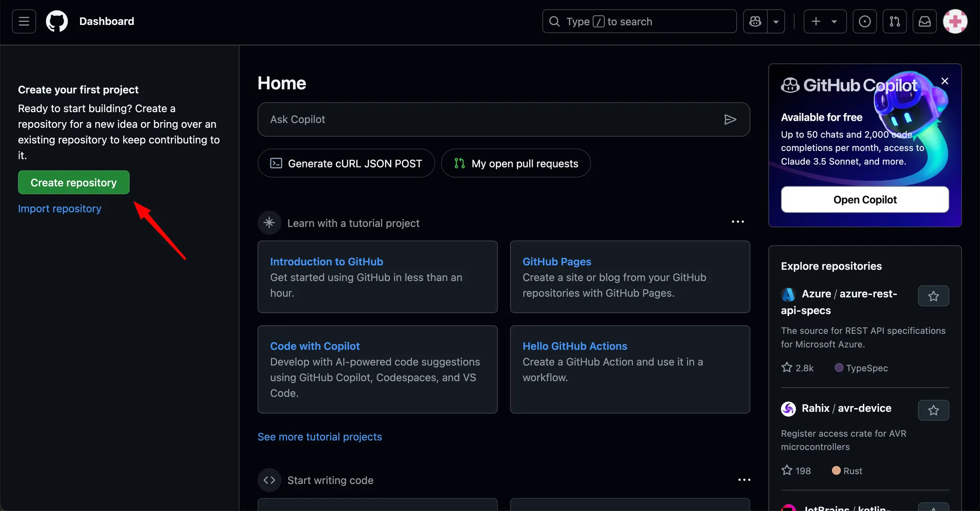Open the user profile avatar menu
The image size is (980, 511).
(955, 22)
